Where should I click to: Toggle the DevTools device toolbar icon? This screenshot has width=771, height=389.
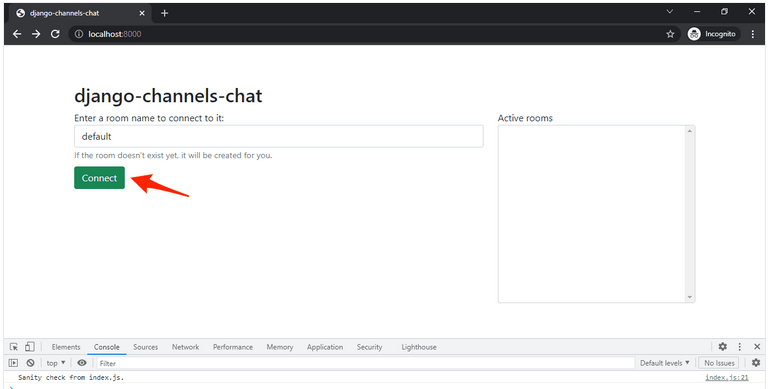30,347
